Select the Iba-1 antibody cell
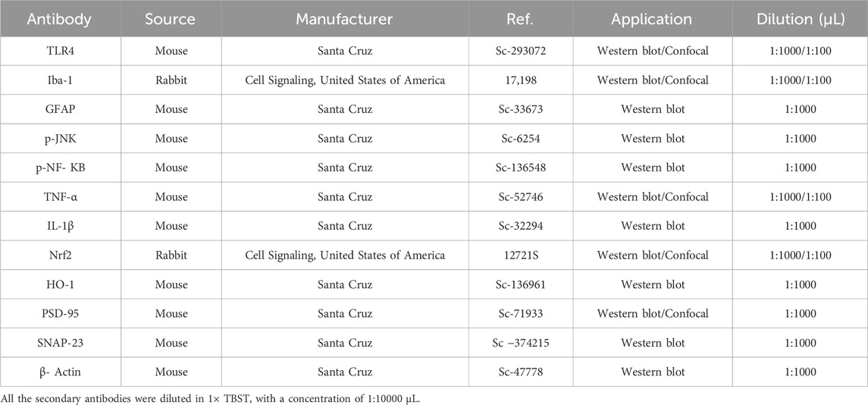The width and height of the screenshot is (868, 405). 61,80
